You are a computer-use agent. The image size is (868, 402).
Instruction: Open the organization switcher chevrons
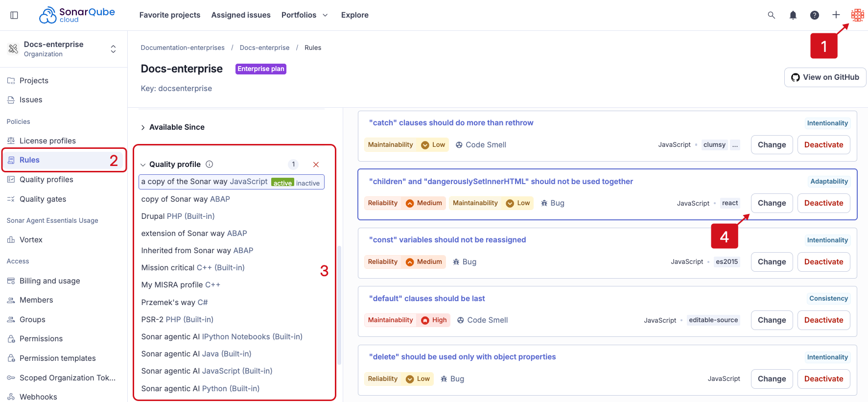[113, 49]
